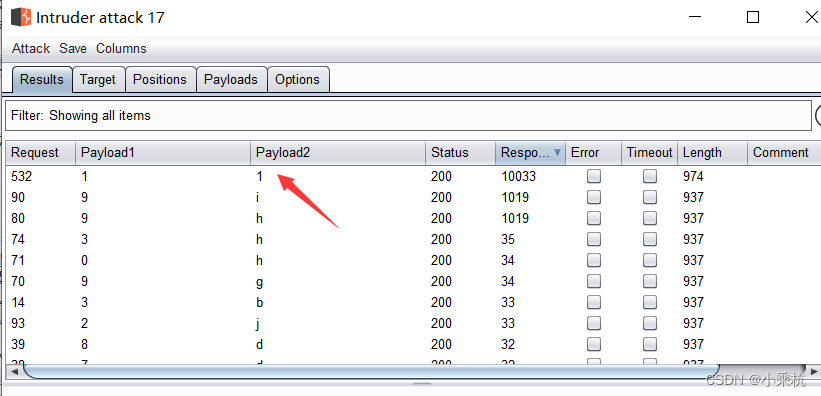821x396 pixels.
Task: Select request number 90 cell
Action: point(18,197)
